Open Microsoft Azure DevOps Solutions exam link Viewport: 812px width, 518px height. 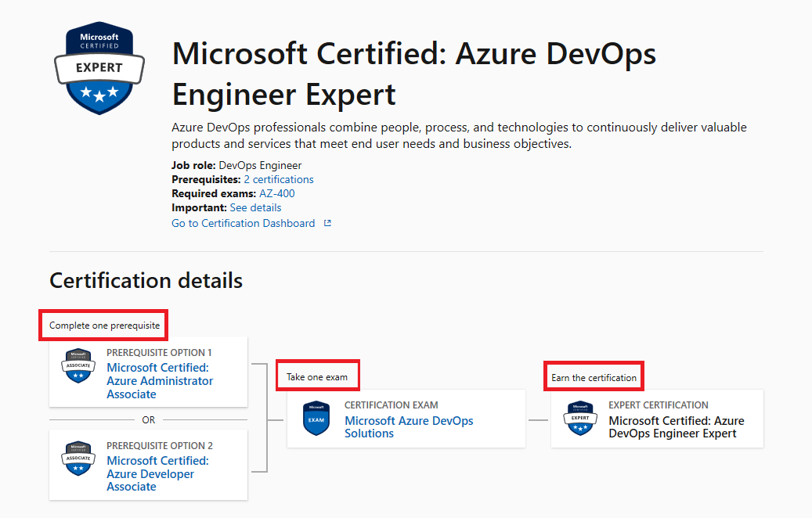click(x=409, y=427)
